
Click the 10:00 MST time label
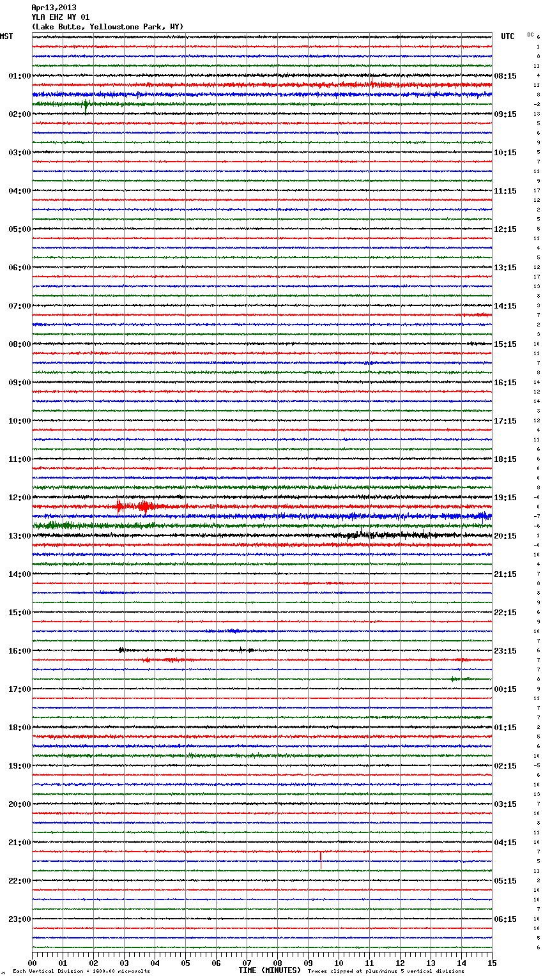click(19, 421)
